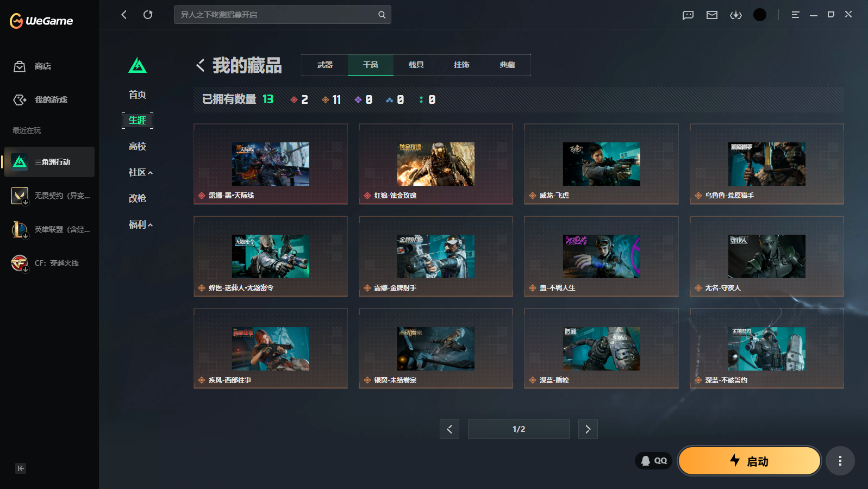Viewport: 868px width, 489px height.
Task: Switch to the 典藏 tab
Action: pos(508,65)
